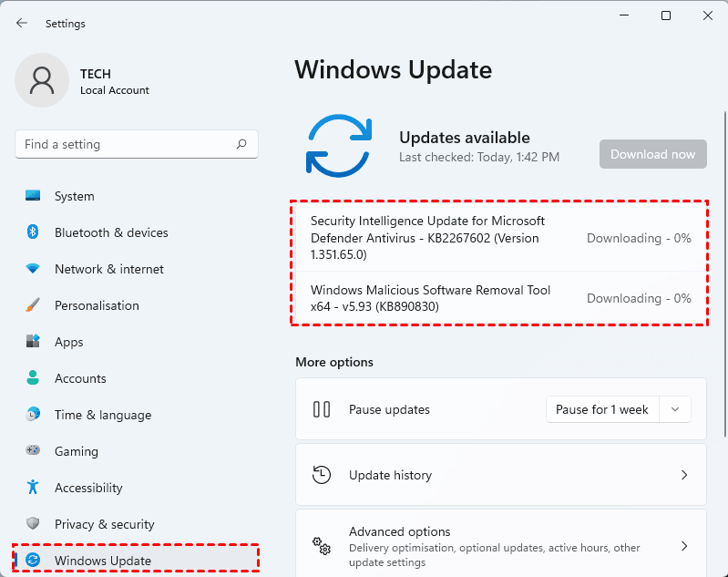The height and width of the screenshot is (577, 728).
Task: Click the More options heading
Action: pos(334,362)
